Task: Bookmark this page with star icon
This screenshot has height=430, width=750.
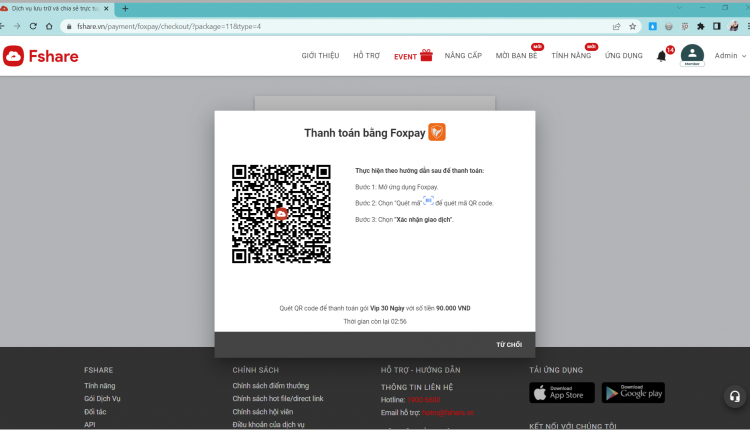Action: coord(632,26)
